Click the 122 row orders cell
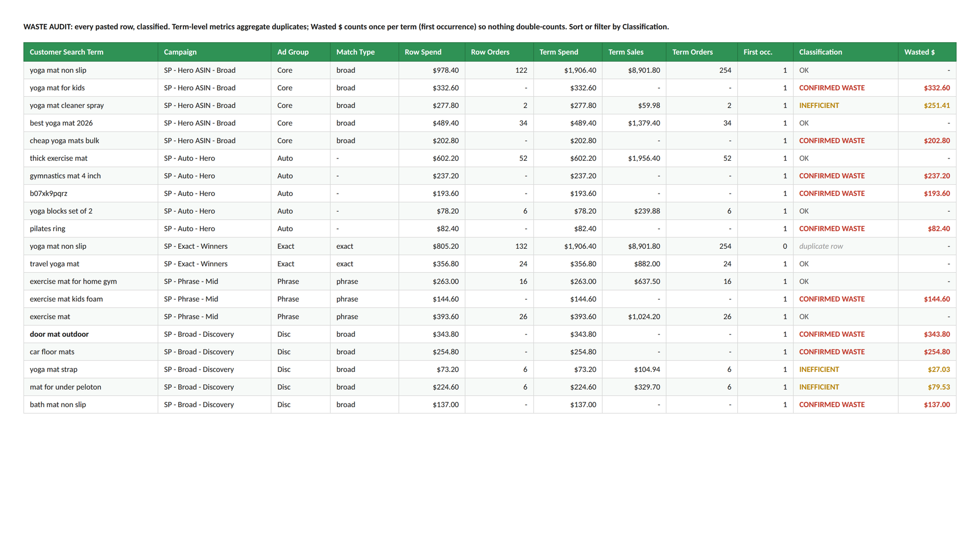Viewport: 980px width, 552px height. point(499,70)
